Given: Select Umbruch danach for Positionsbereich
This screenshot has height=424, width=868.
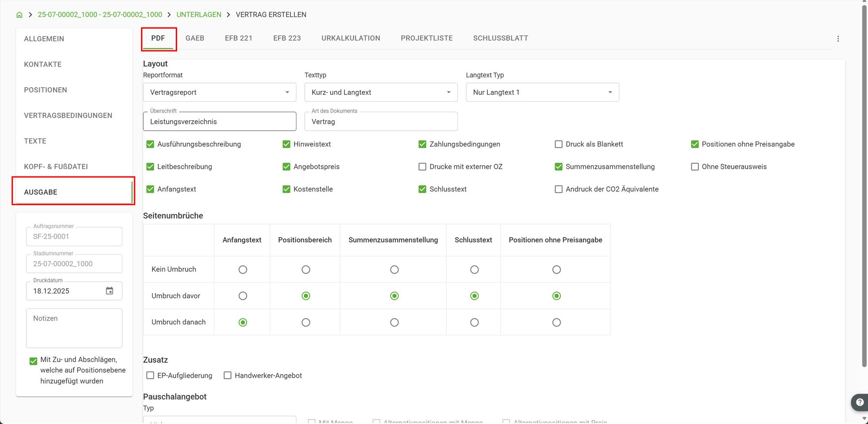Looking at the screenshot, I should (x=306, y=322).
